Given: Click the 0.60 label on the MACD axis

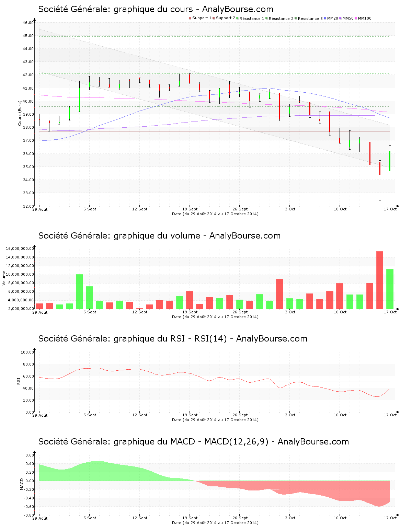Looking at the screenshot, I should 30,455.
